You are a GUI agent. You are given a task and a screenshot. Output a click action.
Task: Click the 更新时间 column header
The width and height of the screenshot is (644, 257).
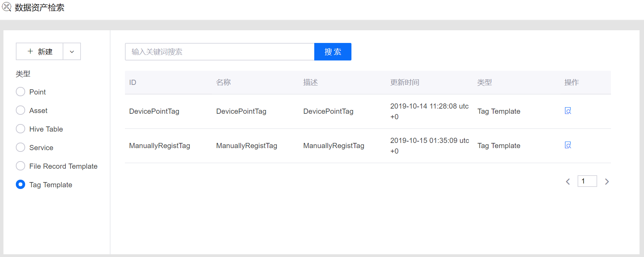(404, 82)
